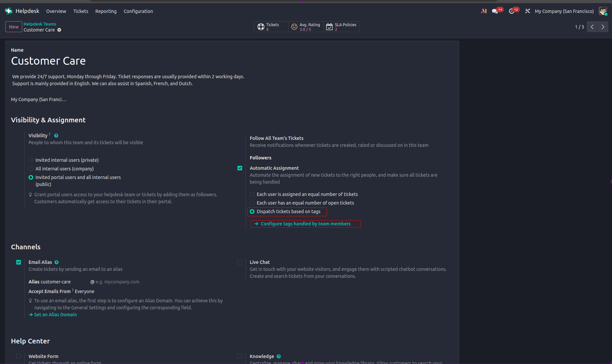
Task: Go to previous record arrow
Action: pos(592,27)
